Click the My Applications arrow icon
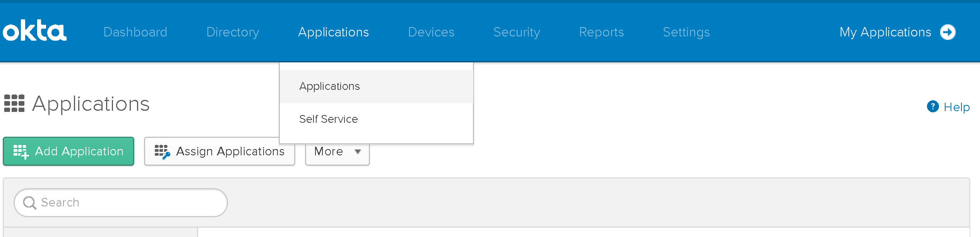The image size is (980, 237). coord(948,32)
